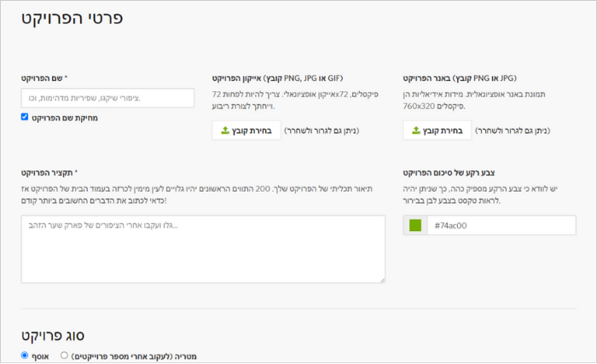Click upload arrow icon in the banner file button

416,130
